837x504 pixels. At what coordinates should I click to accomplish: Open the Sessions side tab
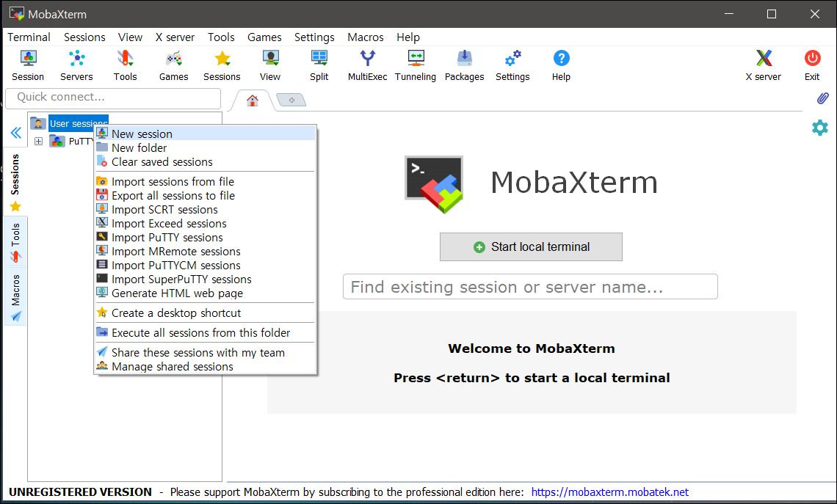pyautogui.click(x=15, y=181)
